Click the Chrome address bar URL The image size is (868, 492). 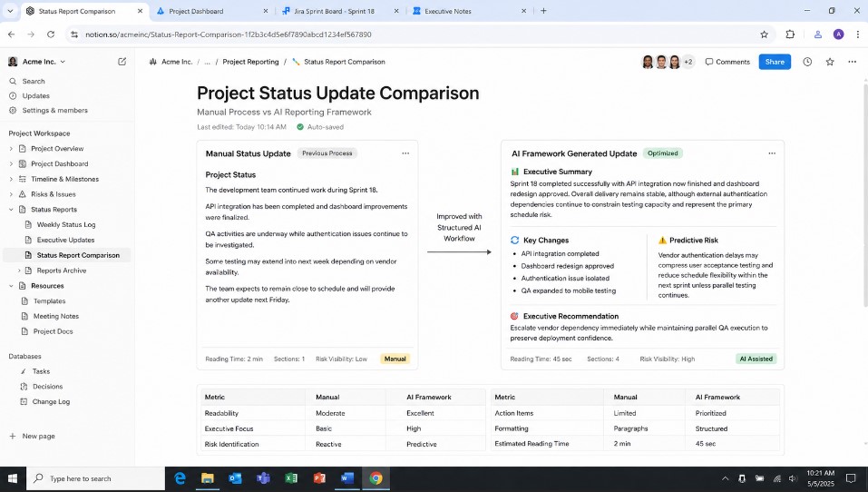pyautogui.click(x=228, y=34)
